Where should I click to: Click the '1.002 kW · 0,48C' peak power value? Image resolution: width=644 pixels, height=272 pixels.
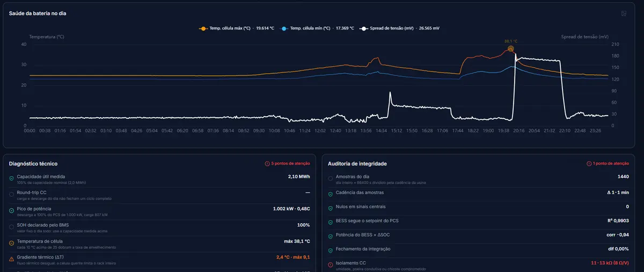point(292,209)
